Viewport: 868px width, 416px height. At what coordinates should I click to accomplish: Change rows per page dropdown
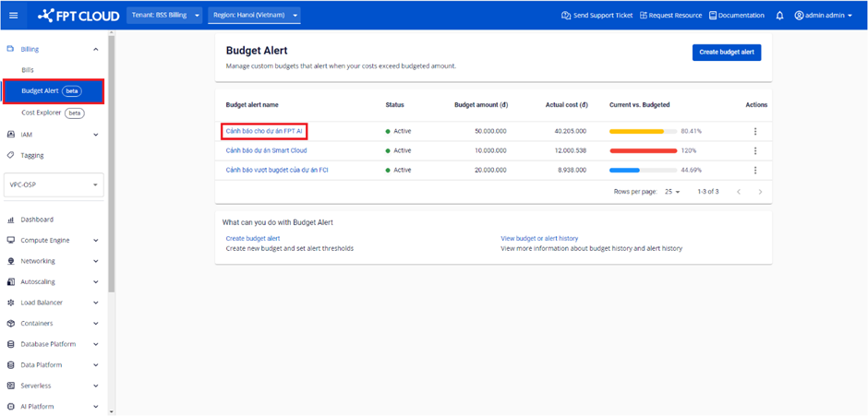[x=671, y=192]
